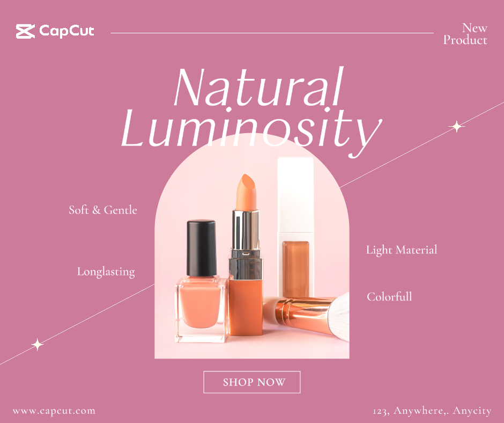This screenshot has height=423, width=504.
Task: Click the CapCut wordmark text
Action: pos(66,31)
